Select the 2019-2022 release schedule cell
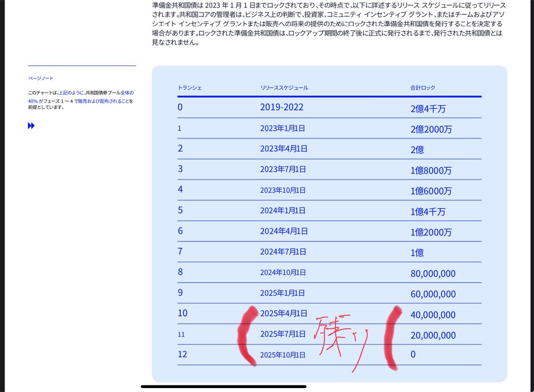Image resolution: width=534 pixels, height=392 pixels. click(282, 108)
